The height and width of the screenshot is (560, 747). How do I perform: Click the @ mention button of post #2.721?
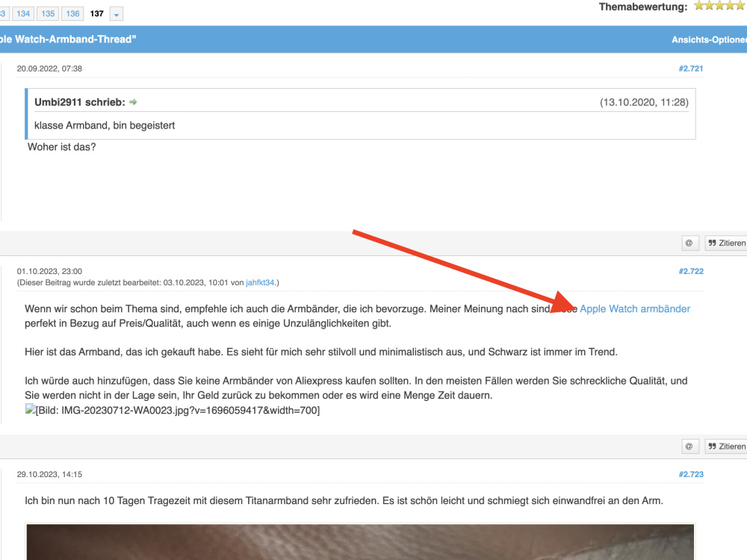coord(689,243)
